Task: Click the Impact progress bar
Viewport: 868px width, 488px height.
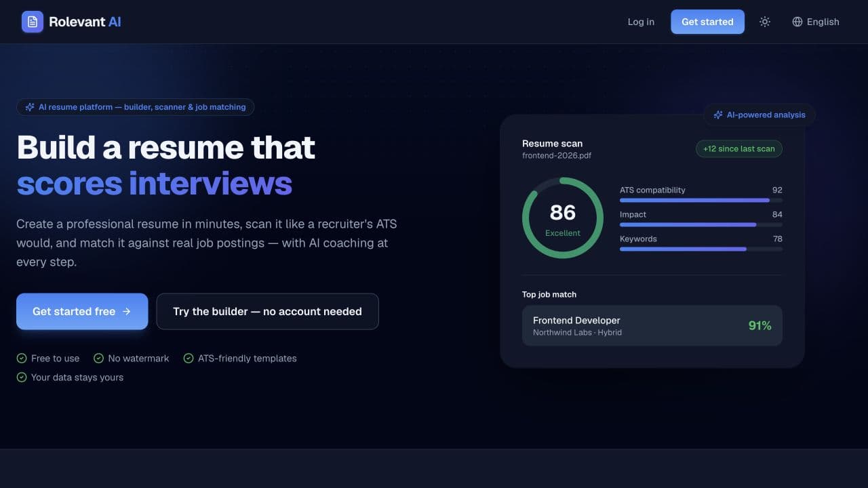Action: pyautogui.click(x=701, y=225)
